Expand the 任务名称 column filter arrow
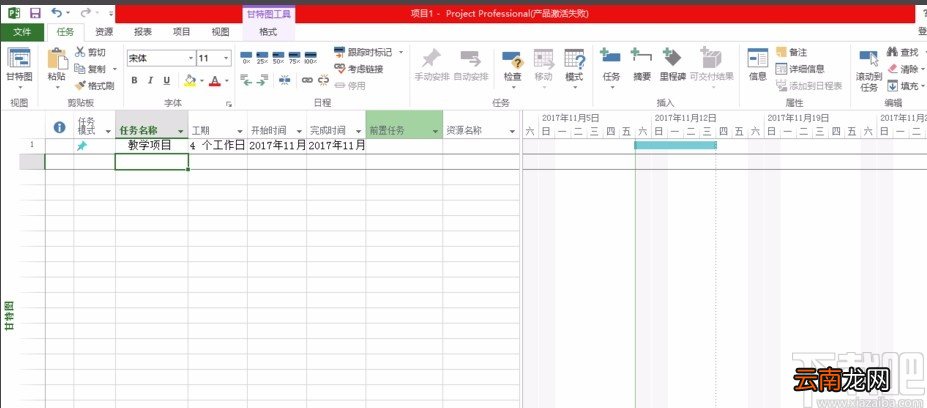The width and height of the screenshot is (927, 408). coord(180,131)
